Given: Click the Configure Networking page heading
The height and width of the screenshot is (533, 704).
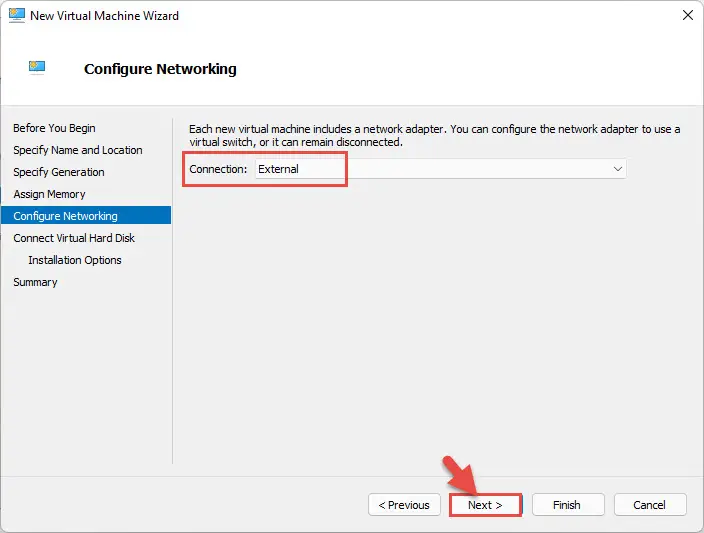Looking at the screenshot, I should tap(160, 69).
